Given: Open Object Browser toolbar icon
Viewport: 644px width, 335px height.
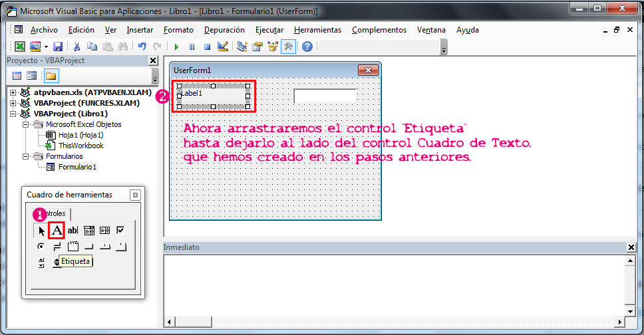Looking at the screenshot, I should coord(273,47).
